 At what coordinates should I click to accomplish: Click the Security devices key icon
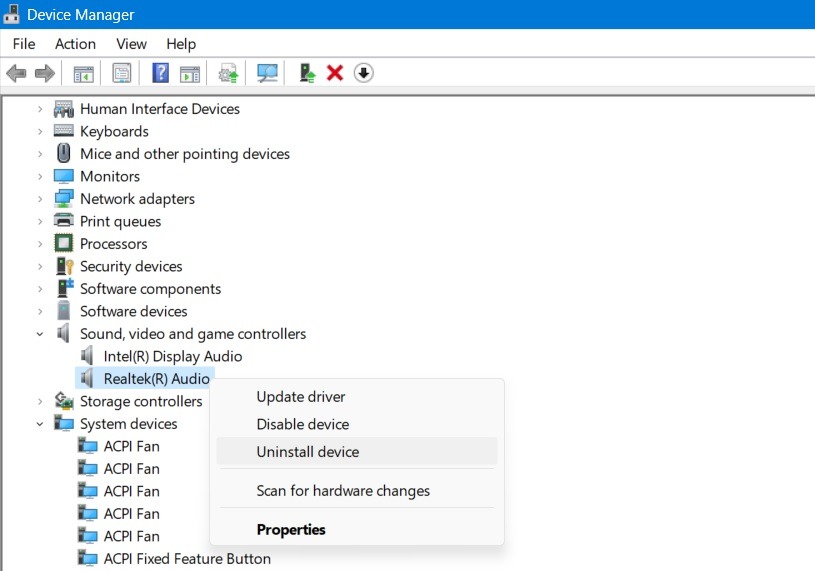point(64,266)
